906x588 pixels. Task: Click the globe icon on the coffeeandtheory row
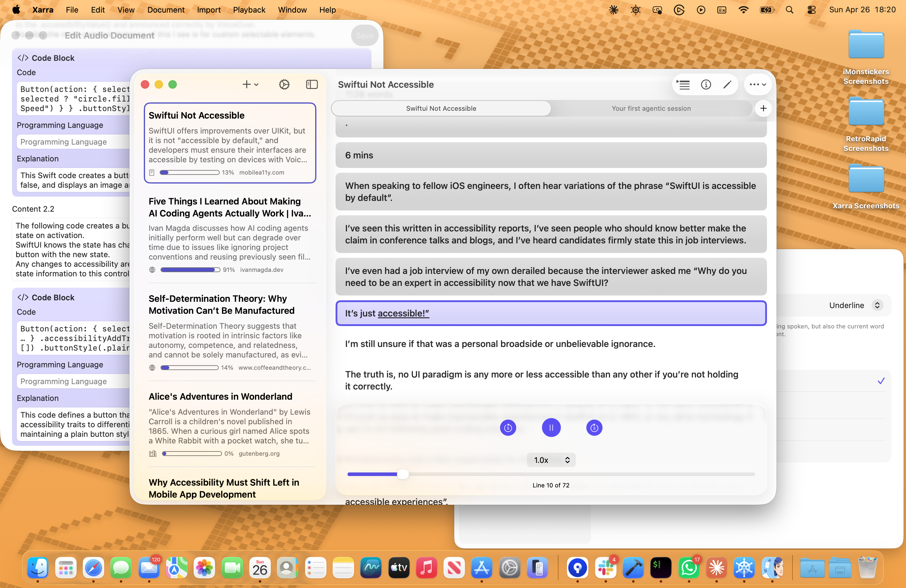tap(152, 368)
